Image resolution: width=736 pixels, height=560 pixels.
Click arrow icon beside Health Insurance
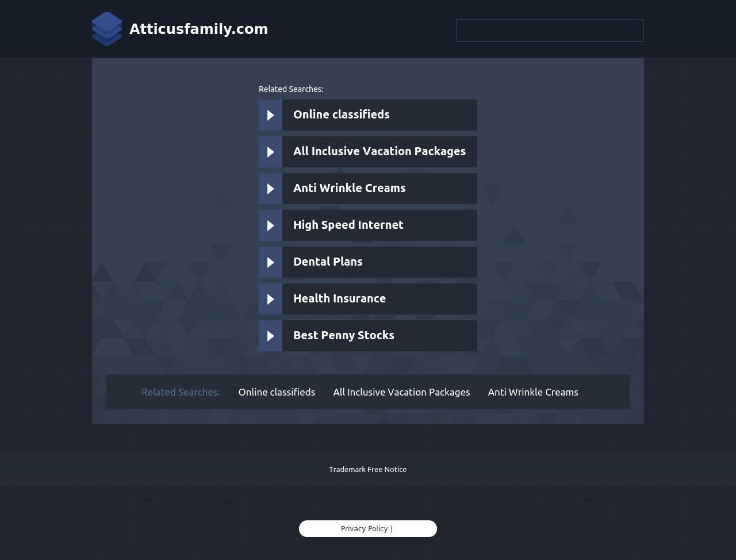click(x=270, y=299)
